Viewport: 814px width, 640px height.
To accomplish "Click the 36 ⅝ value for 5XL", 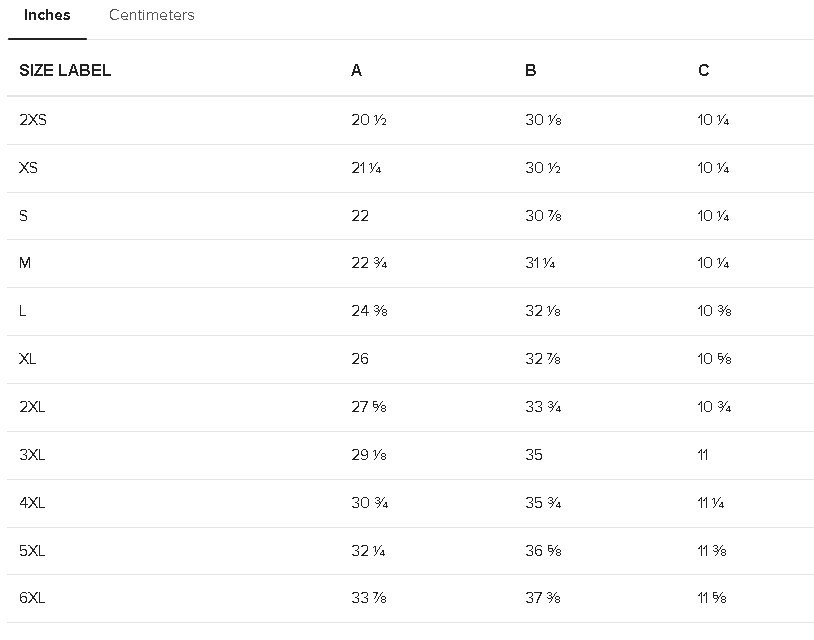I will click(543, 551).
